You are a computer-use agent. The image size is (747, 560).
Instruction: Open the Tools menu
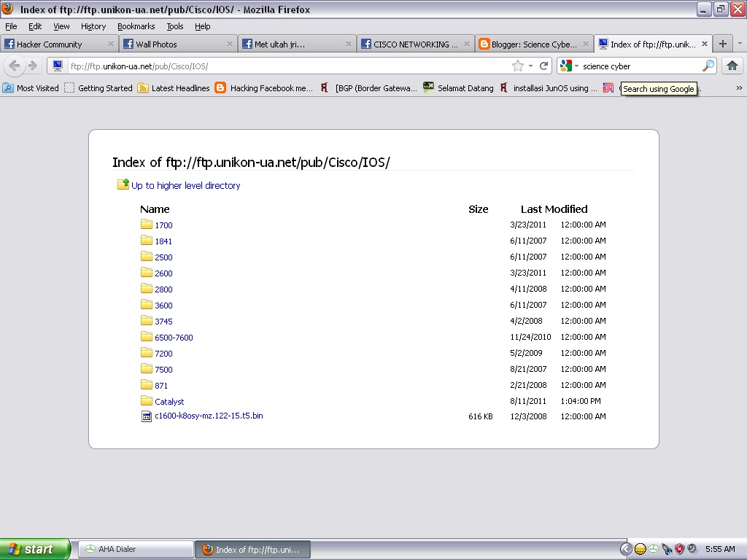174,26
